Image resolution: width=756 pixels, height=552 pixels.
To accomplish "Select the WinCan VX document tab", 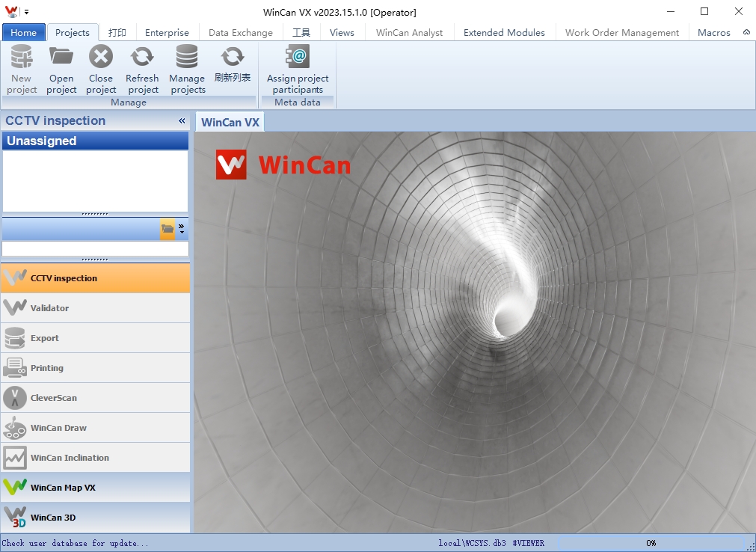I will [230, 122].
